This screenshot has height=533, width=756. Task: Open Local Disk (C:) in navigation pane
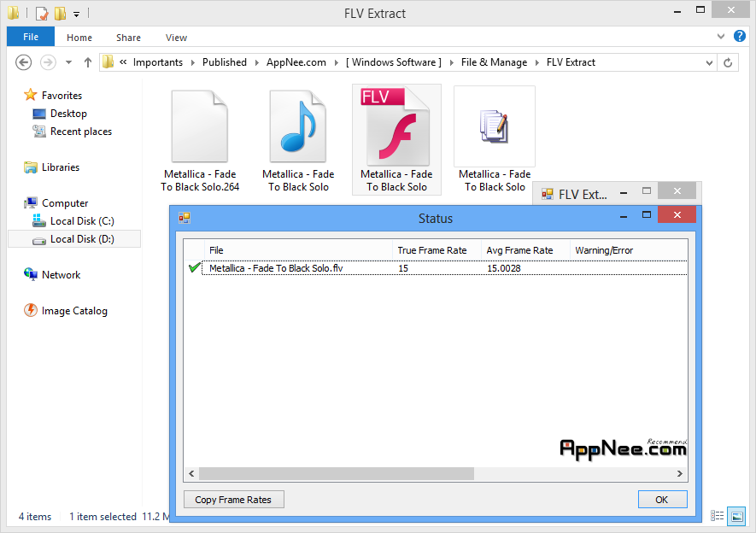click(x=82, y=220)
